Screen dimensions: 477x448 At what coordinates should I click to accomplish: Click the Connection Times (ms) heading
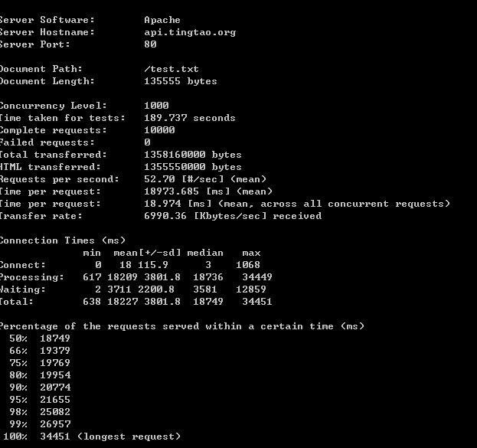pos(62,240)
